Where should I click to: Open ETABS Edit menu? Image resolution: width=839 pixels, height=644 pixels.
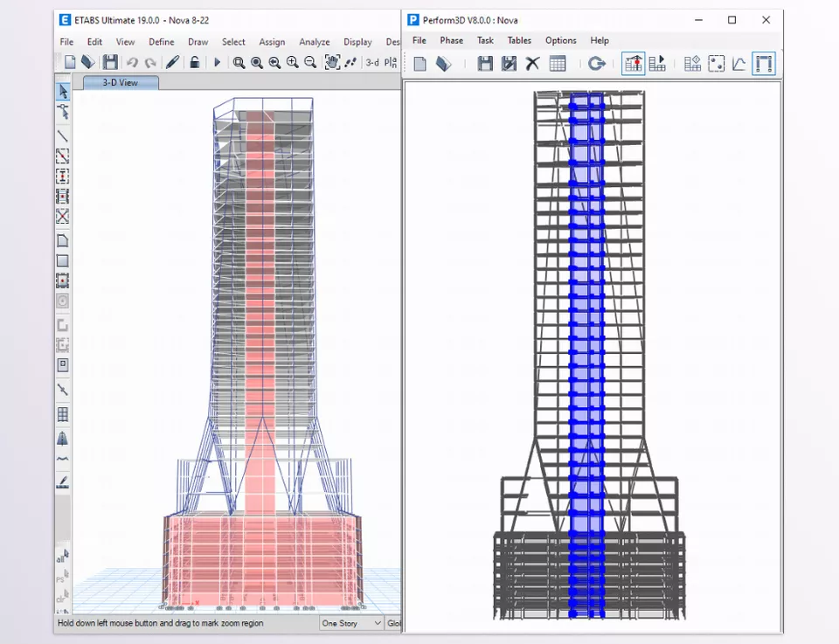coord(94,42)
